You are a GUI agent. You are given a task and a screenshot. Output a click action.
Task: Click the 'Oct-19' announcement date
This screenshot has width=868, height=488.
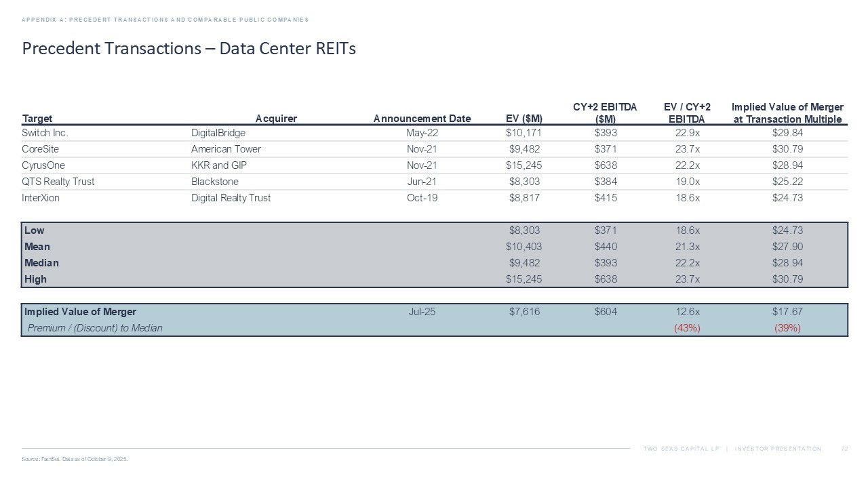click(x=422, y=198)
